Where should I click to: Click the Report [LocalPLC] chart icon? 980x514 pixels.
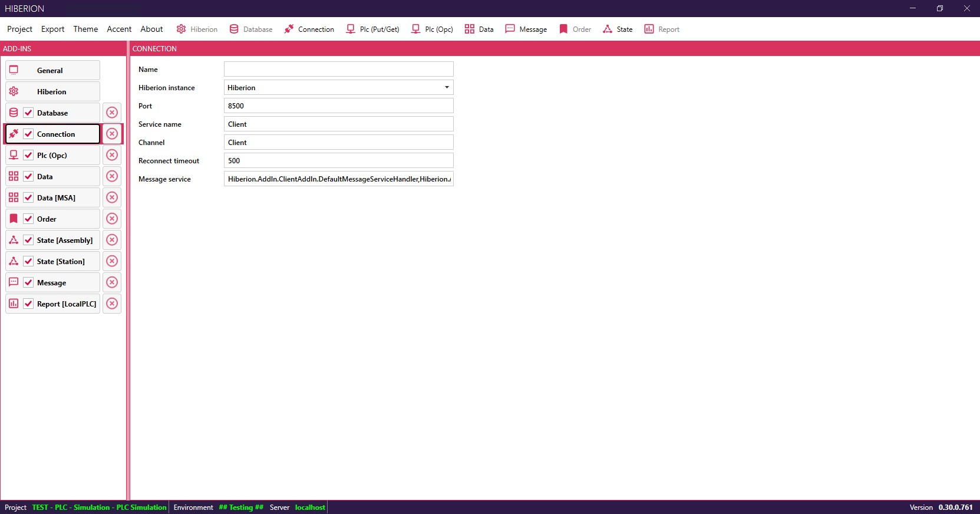(x=14, y=304)
